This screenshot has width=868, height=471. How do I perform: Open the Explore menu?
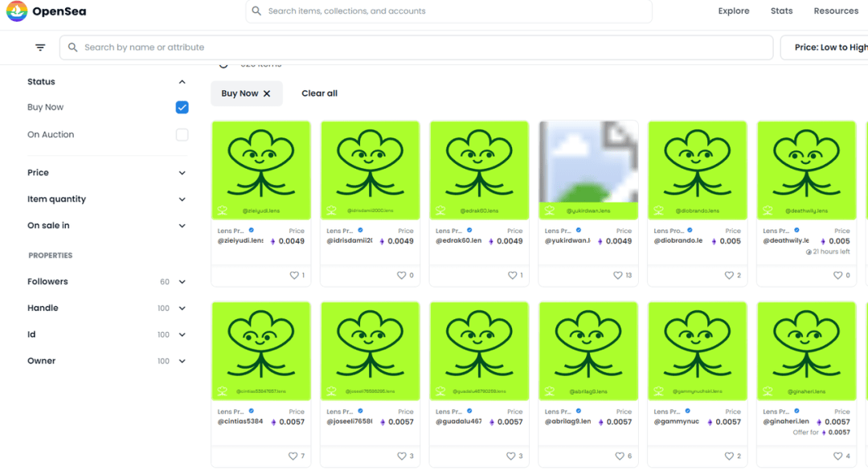coord(733,11)
